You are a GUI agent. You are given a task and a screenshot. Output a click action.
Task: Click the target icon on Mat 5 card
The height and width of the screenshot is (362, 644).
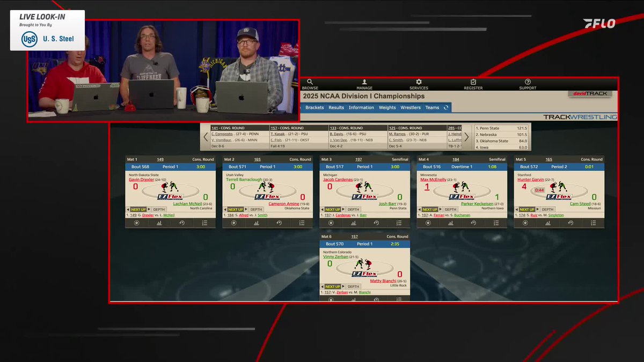pos(525,223)
